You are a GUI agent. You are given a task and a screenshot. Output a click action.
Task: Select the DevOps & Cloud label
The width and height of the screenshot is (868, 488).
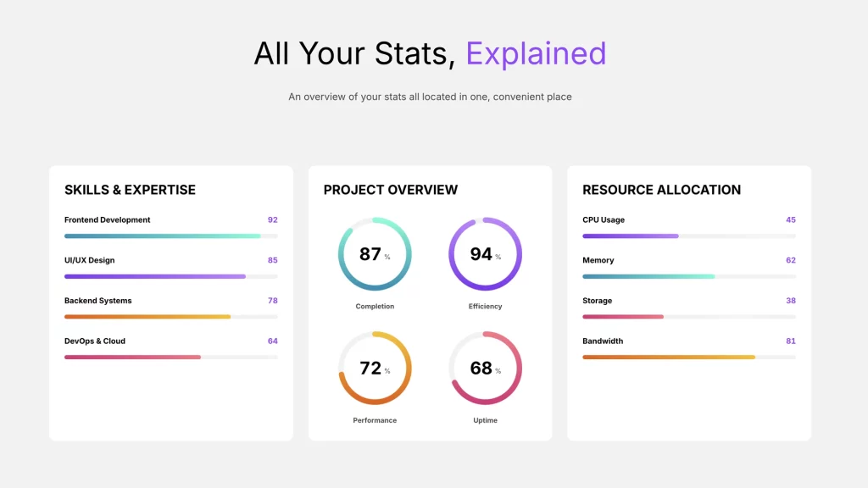tap(95, 341)
